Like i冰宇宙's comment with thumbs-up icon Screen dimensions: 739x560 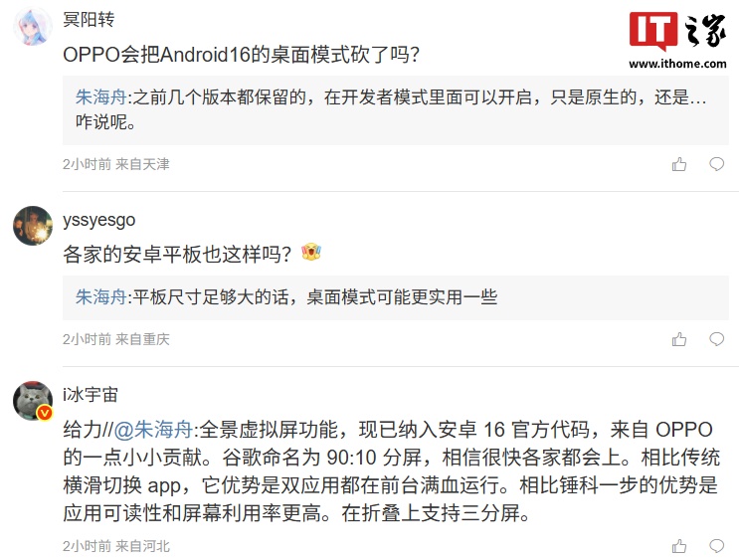[679, 546]
